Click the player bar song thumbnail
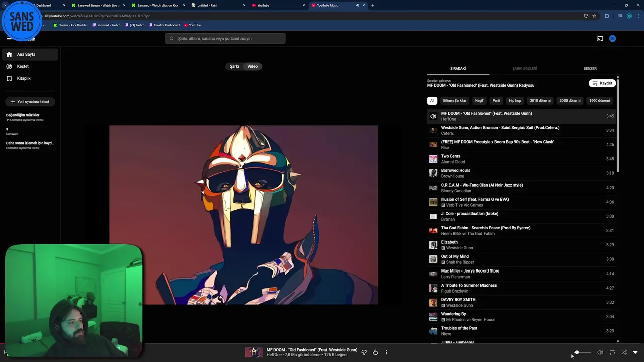Image resolution: width=644 pixels, height=362 pixels. (x=254, y=352)
